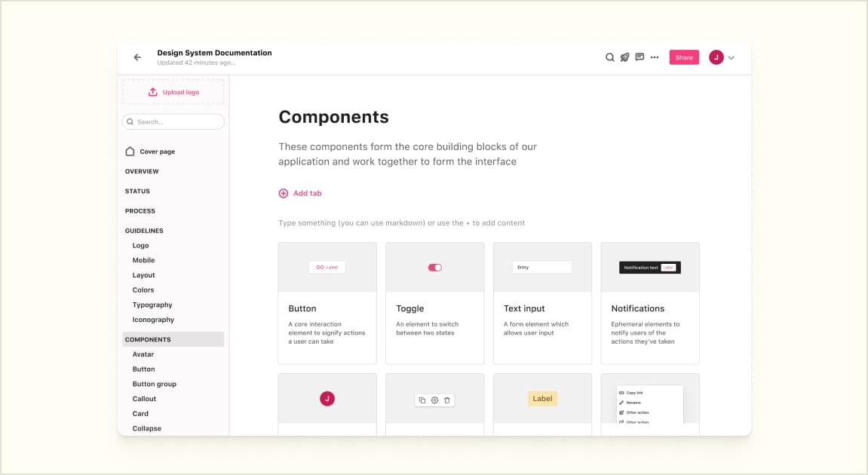Open Collapse in the sidebar
868x475 pixels.
click(x=147, y=428)
